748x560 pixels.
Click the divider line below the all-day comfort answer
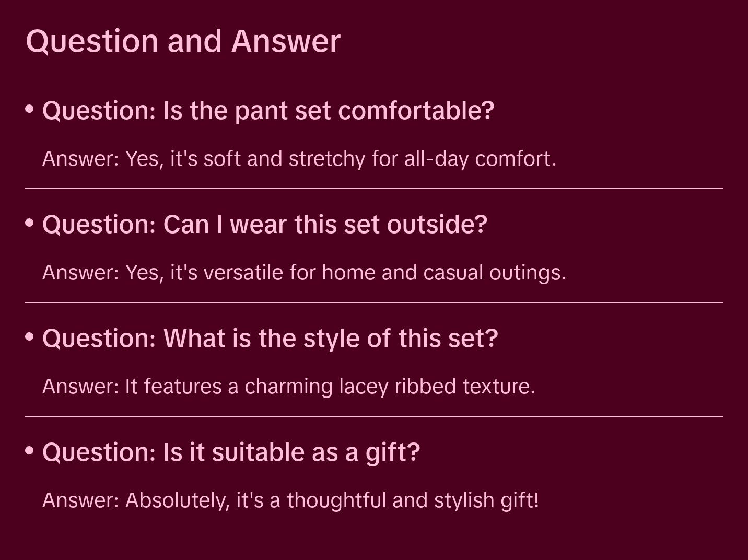click(x=374, y=189)
